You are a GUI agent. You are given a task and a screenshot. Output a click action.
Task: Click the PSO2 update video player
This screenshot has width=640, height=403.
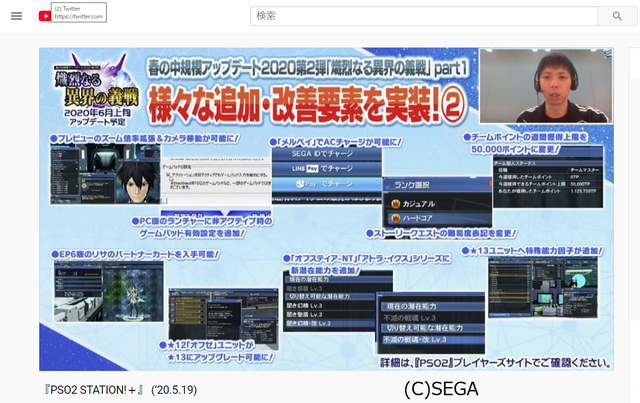[x=326, y=209]
